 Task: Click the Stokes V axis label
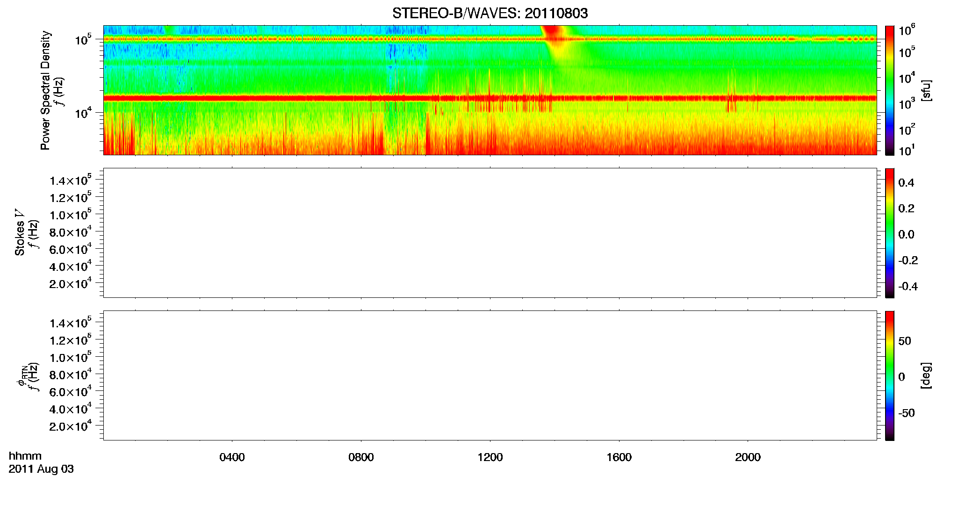pos(20,232)
